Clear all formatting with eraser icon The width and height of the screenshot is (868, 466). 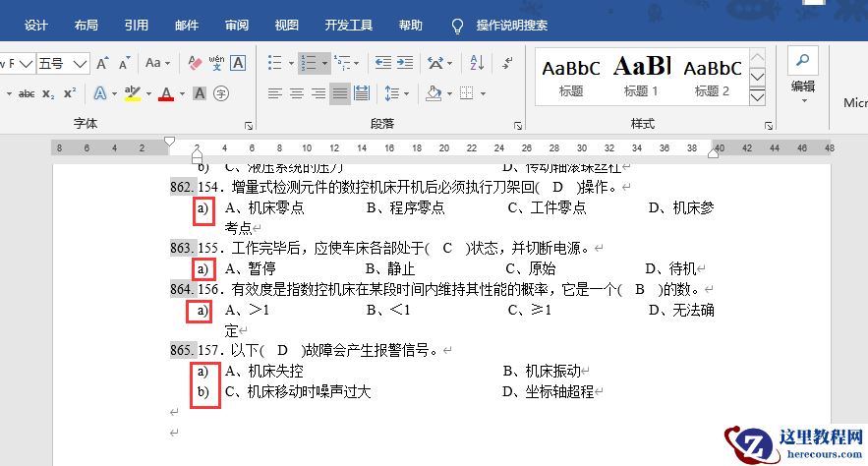click(x=195, y=63)
